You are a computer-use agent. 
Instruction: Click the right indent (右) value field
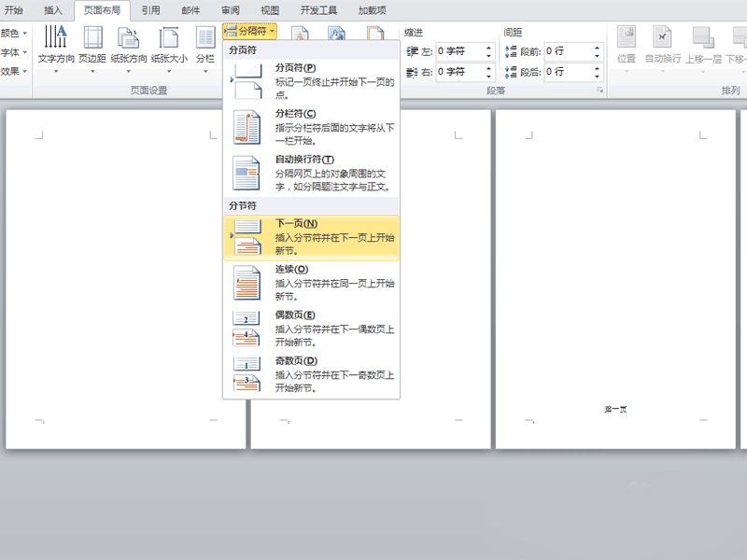pos(459,72)
